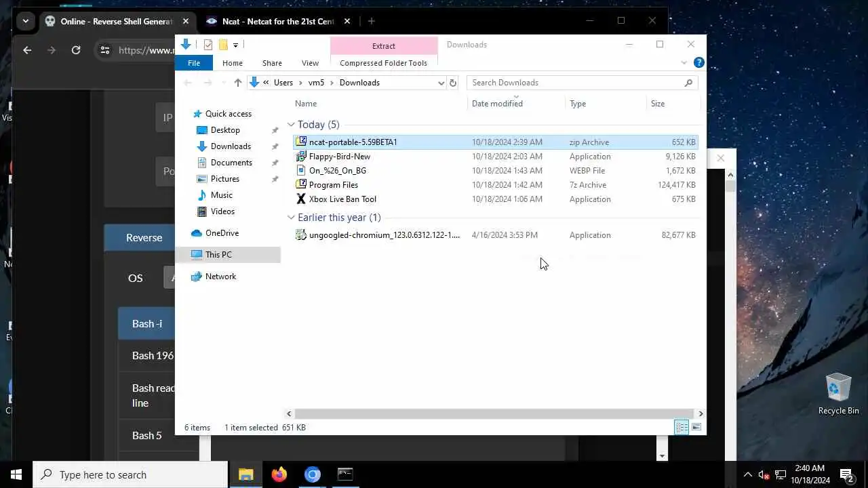Open Network in the navigation pane

click(220, 277)
